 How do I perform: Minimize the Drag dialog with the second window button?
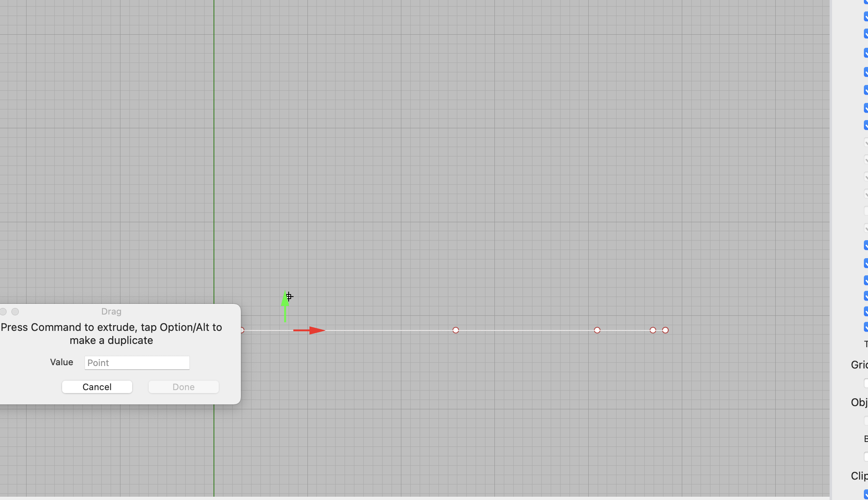coord(15,312)
